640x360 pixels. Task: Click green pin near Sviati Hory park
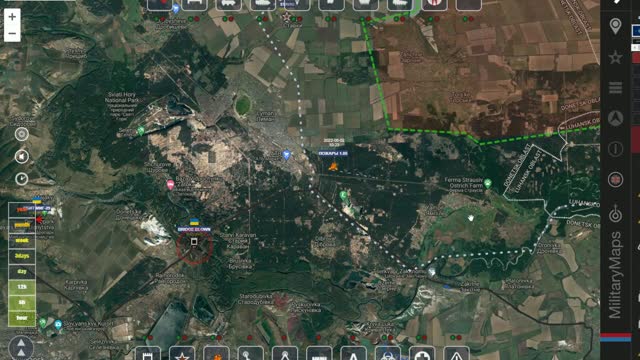pos(141,131)
